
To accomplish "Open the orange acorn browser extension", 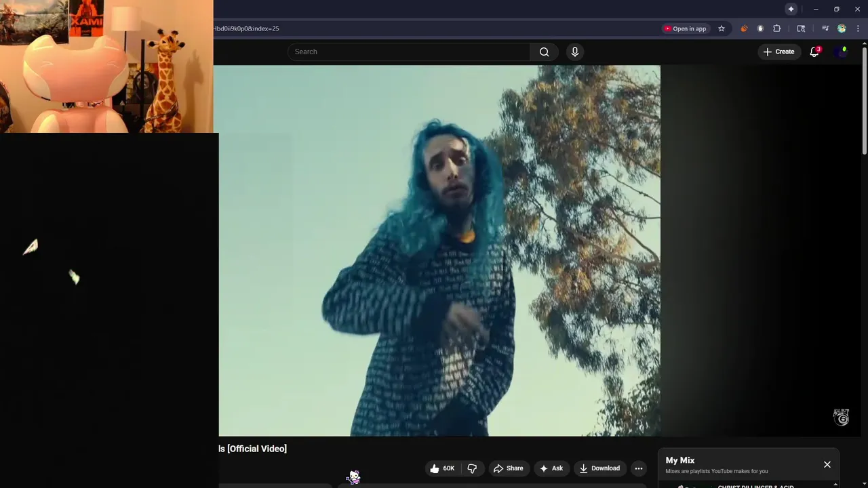I will (744, 28).
